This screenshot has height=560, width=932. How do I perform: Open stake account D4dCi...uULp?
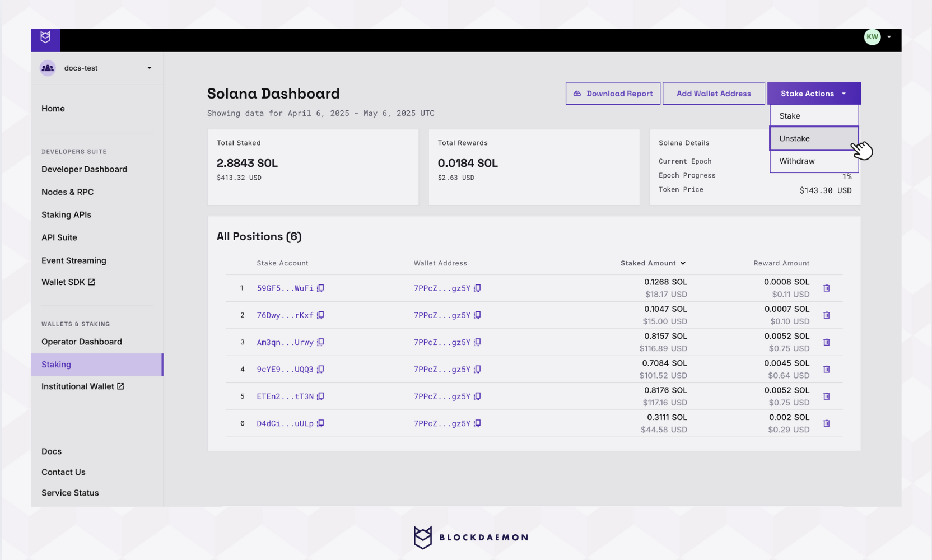(x=285, y=423)
